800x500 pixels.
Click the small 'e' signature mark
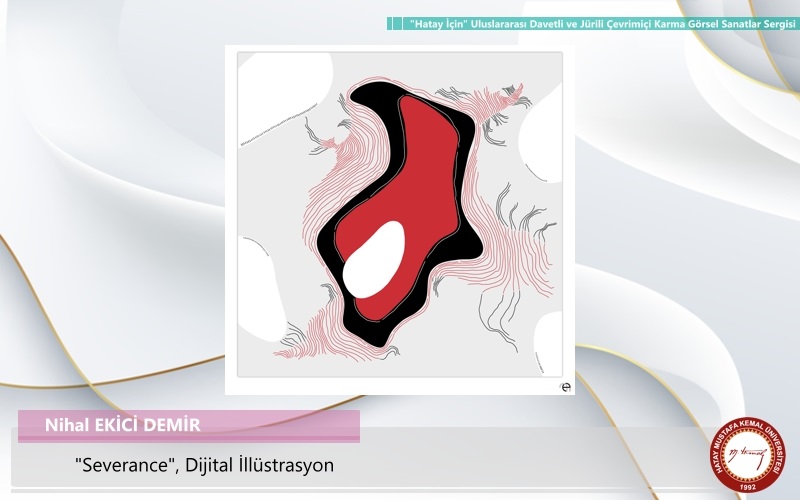[564, 385]
